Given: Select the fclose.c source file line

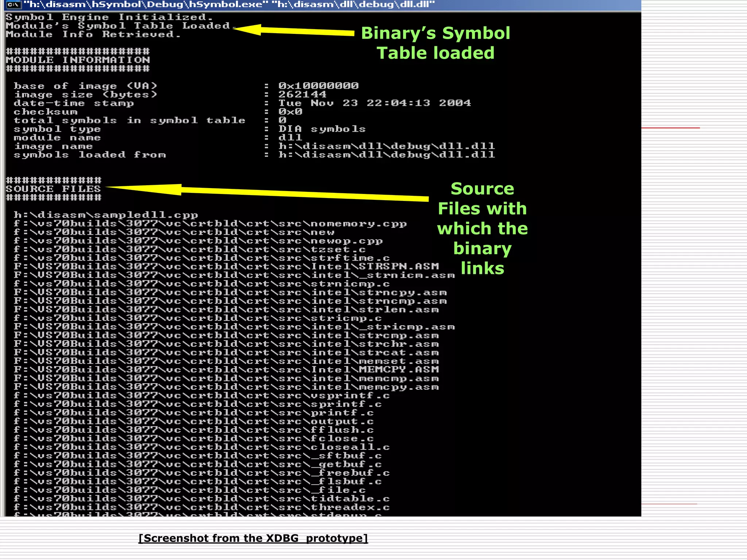Looking at the screenshot, I should (x=194, y=439).
